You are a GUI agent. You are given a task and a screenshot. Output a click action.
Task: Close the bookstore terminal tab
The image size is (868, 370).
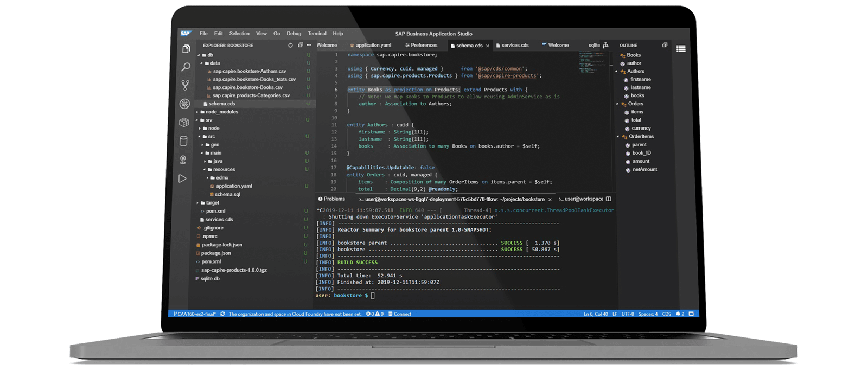(550, 200)
